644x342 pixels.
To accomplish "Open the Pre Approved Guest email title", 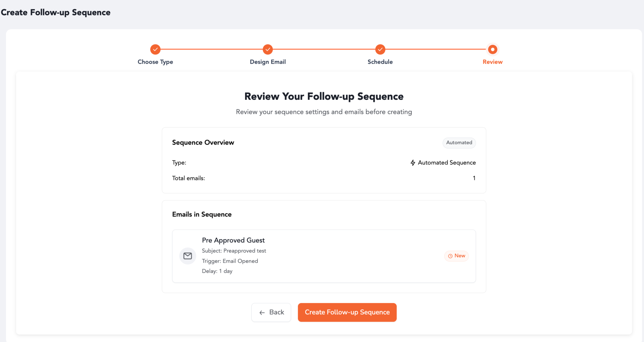I will 233,240.
